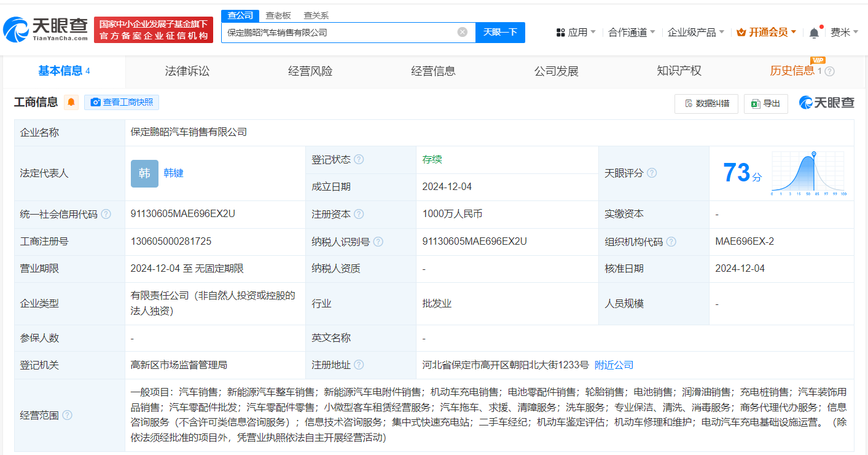This screenshot has width=868, height=455.
Task: Click the help icon next to 组织机构代码
Action: pos(671,242)
